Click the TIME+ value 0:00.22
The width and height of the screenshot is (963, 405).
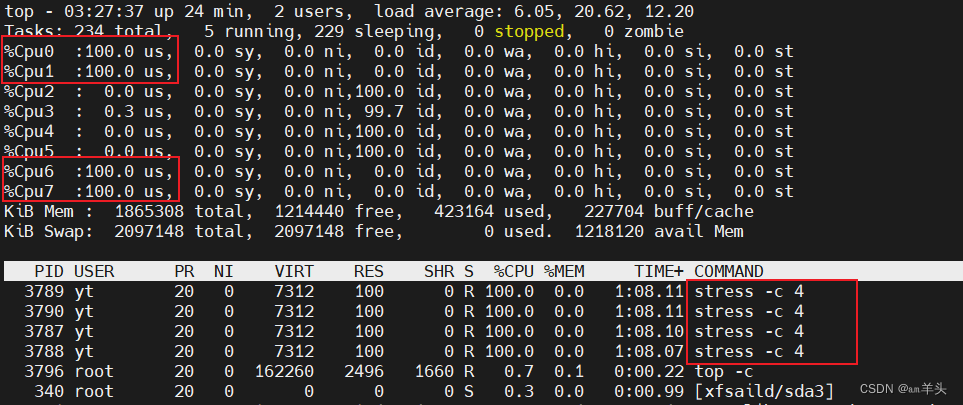pos(649,371)
